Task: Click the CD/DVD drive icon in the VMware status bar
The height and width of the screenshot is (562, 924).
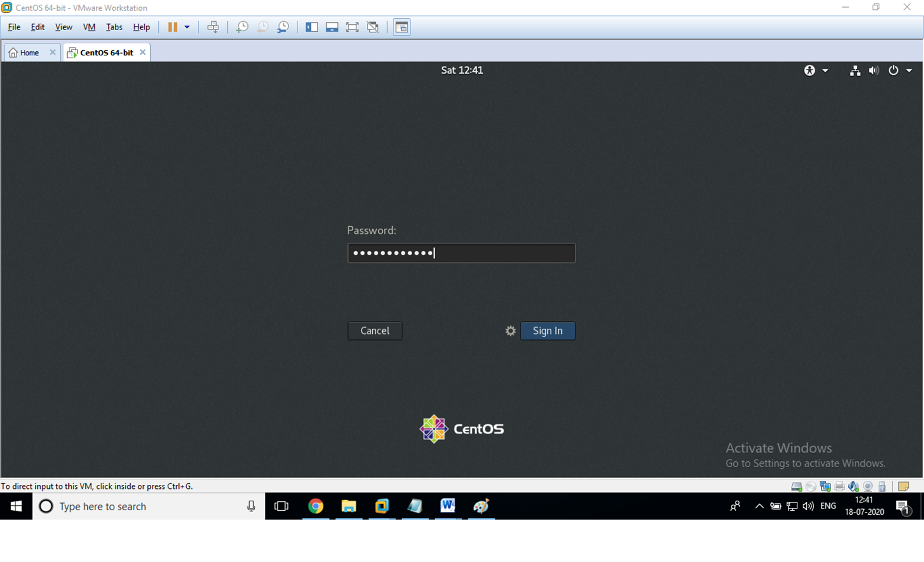Action: pyautogui.click(x=811, y=487)
